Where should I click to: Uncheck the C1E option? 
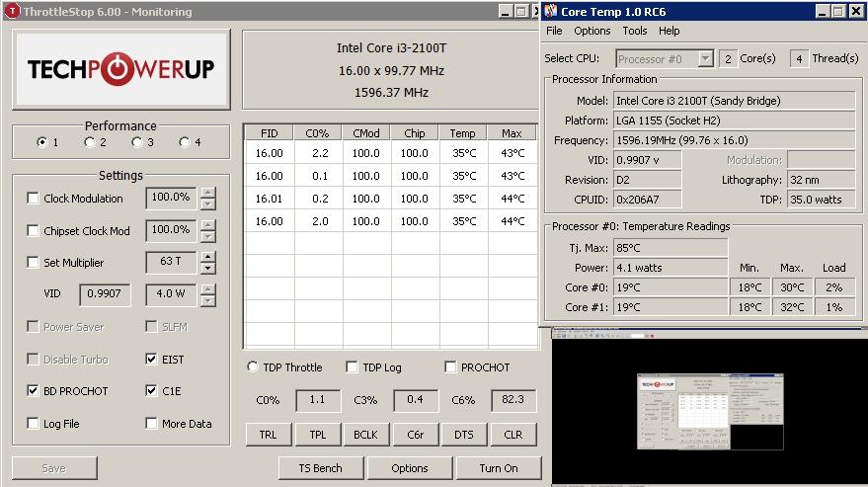(x=151, y=390)
